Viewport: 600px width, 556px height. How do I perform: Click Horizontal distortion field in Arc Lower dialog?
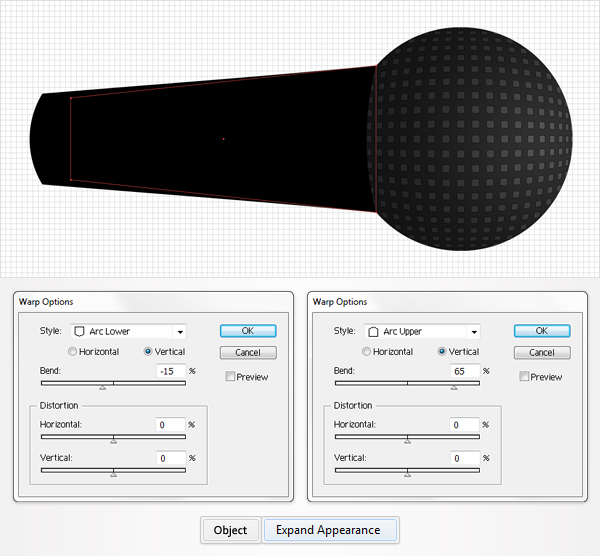(171, 425)
